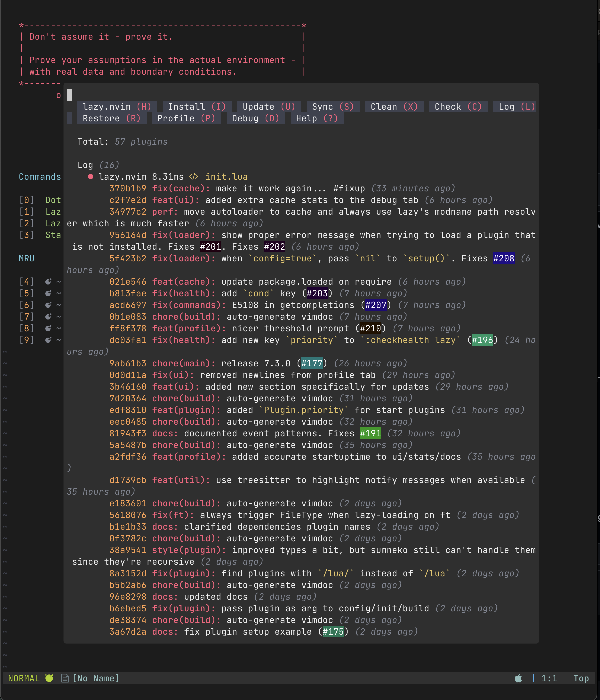Open issue link #207
The height and width of the screenshot is (700, 600).
[x=376, y=305]
